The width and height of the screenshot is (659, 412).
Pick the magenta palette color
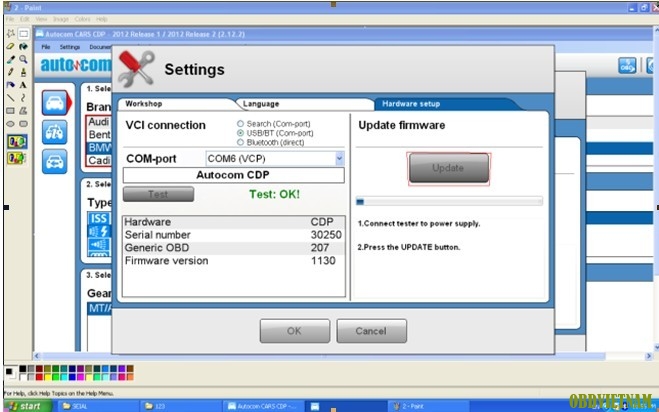coord(80,377)
